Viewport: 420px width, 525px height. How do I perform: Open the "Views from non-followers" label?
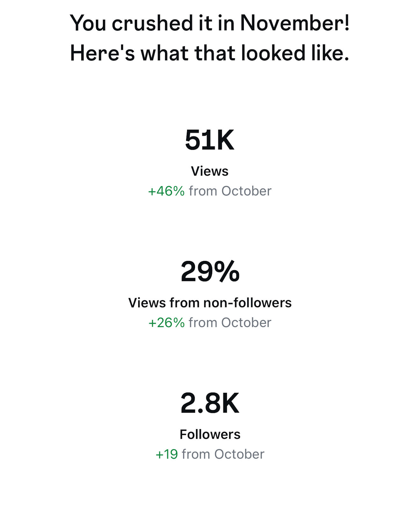click(210, 303)
